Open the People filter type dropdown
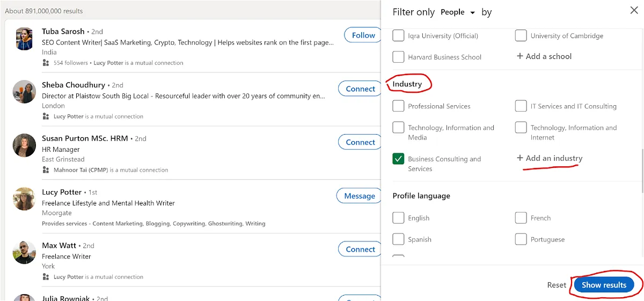 point(458,12)
